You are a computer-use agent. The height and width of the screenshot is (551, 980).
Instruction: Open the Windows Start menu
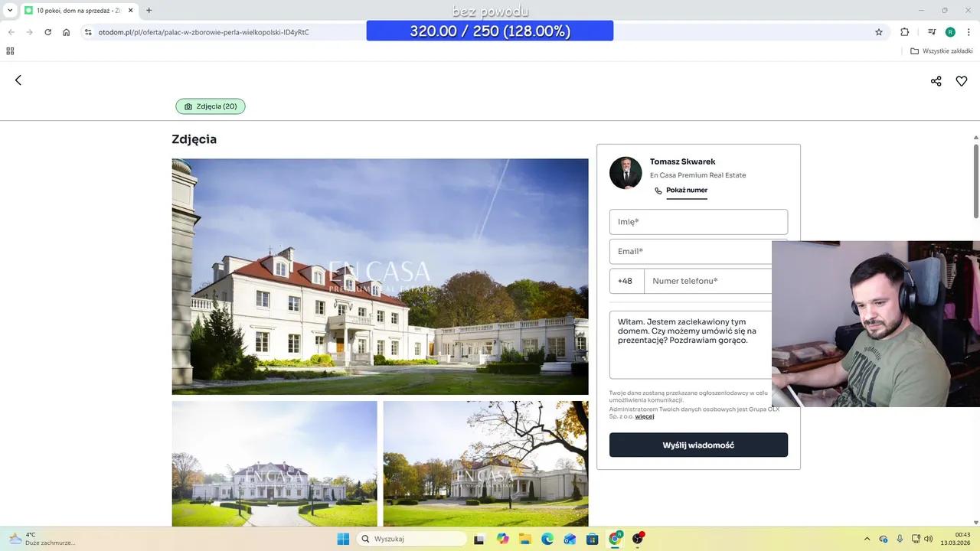[343, 539]
